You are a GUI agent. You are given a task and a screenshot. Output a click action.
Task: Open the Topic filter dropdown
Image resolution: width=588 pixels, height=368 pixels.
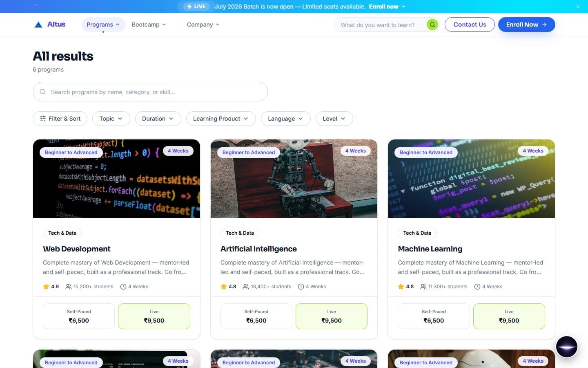pos(111,119)
